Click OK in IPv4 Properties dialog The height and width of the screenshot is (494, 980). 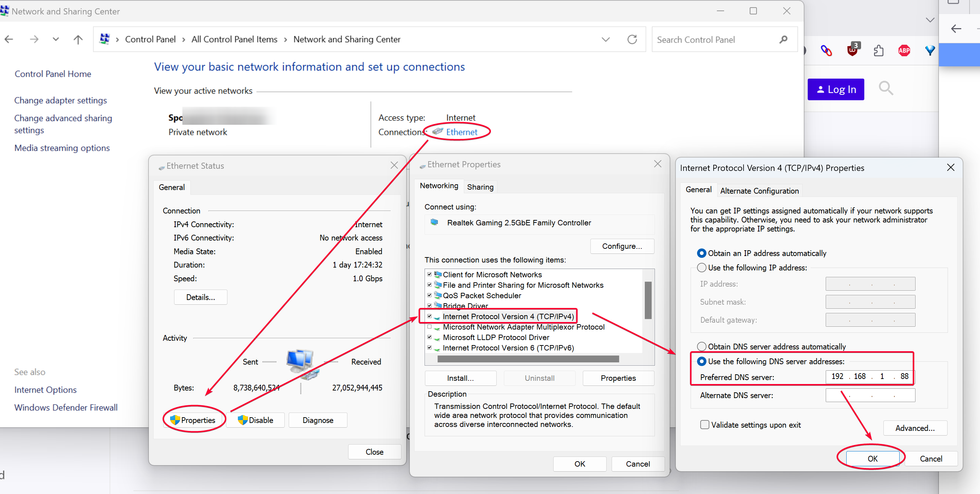point(872,459)
